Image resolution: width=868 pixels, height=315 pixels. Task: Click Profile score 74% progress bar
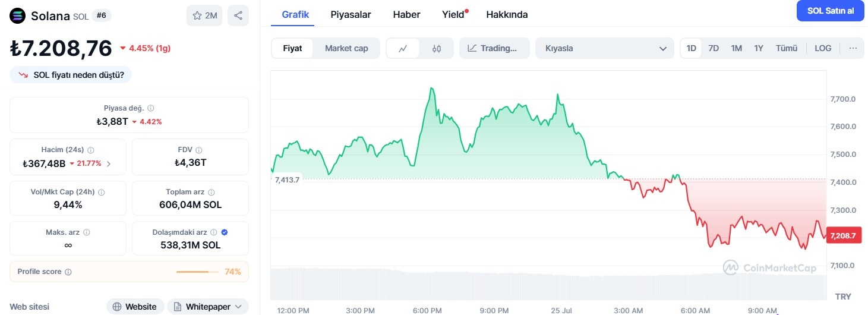(197, 272)
